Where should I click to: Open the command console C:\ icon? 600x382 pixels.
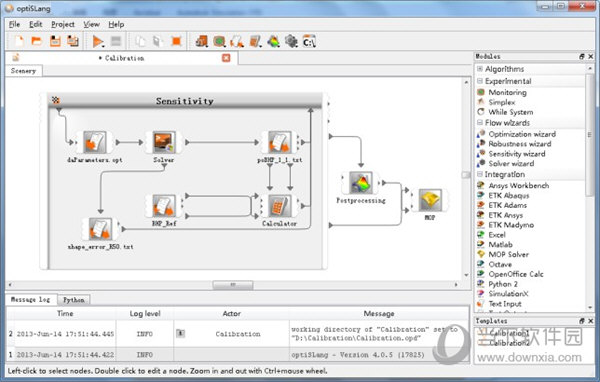coord(309,41)
